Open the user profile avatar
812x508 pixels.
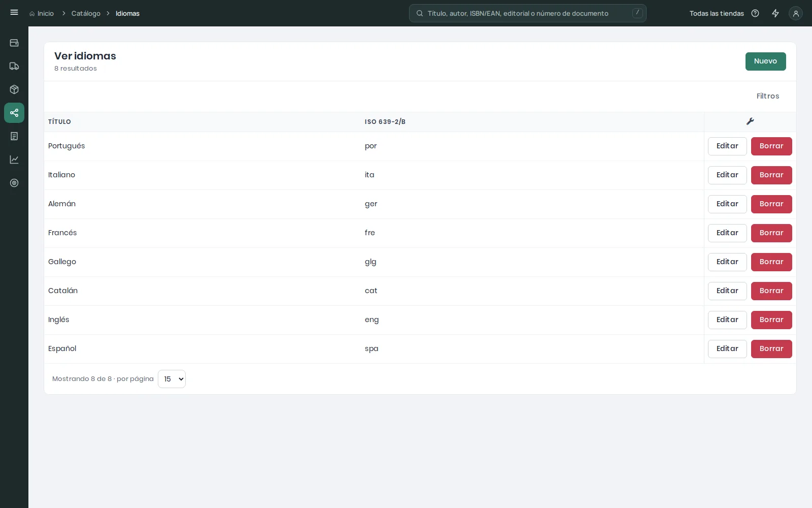click(796, 13)
